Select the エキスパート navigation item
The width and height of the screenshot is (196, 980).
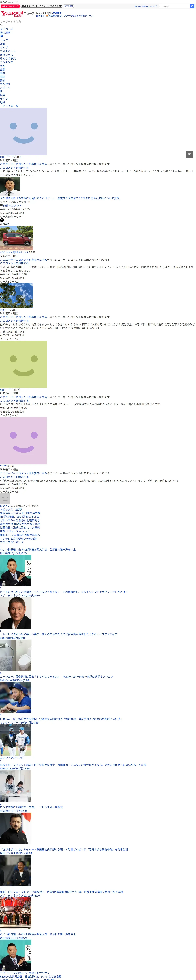pyautogui.click(x=8, y=51)
